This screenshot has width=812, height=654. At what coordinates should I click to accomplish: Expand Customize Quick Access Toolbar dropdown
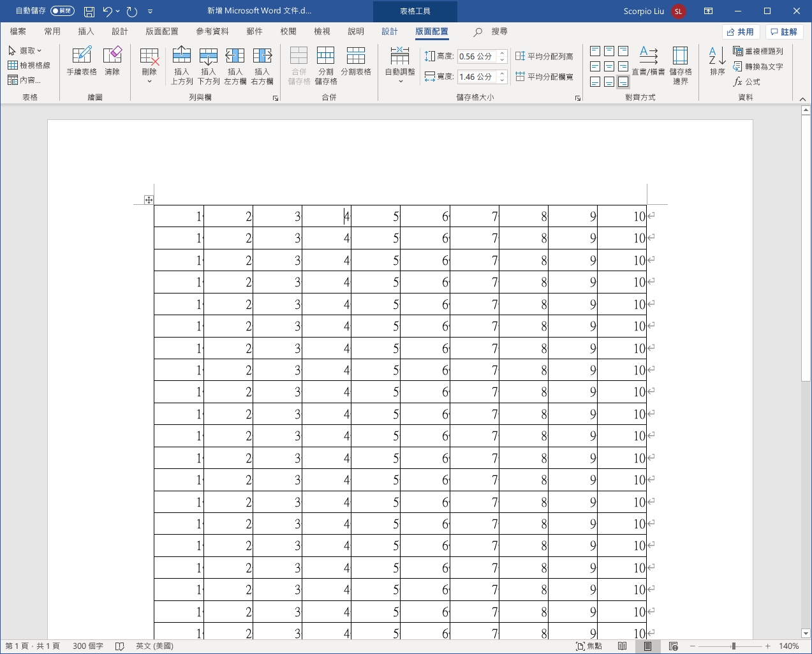tap(150, 11)
